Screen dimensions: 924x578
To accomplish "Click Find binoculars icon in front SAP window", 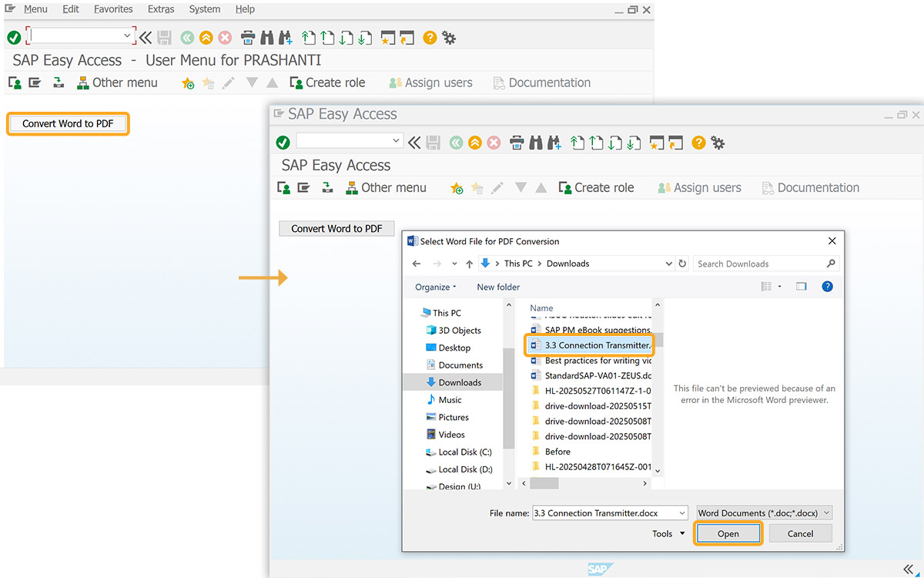I will coord(536,142).
